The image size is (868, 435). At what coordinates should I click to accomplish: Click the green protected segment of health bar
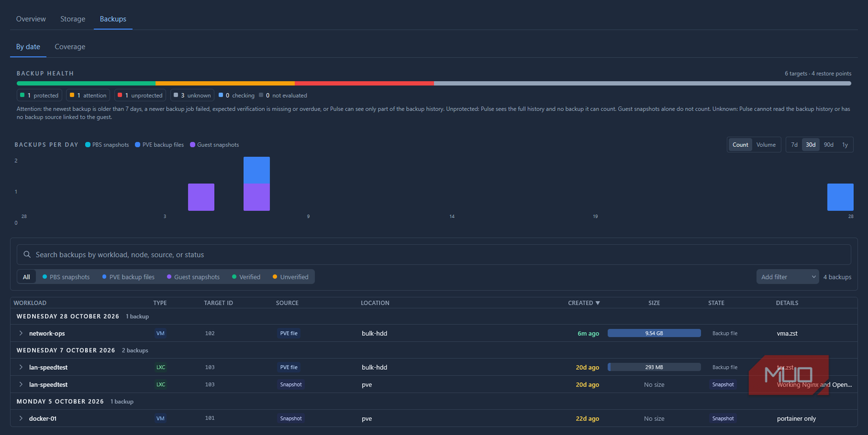pos(86,83)
